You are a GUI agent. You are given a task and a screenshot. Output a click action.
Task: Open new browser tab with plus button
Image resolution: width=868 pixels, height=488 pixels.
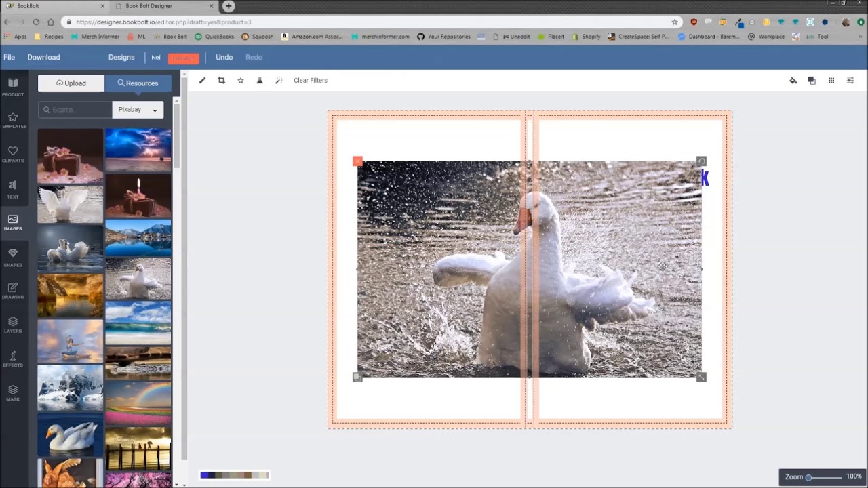pos(229,6)
